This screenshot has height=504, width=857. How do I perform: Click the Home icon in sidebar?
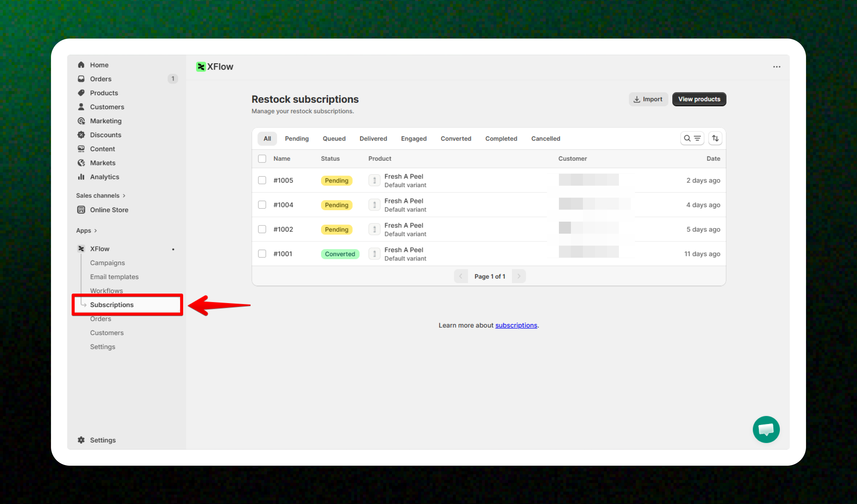(x=81, y=65)
